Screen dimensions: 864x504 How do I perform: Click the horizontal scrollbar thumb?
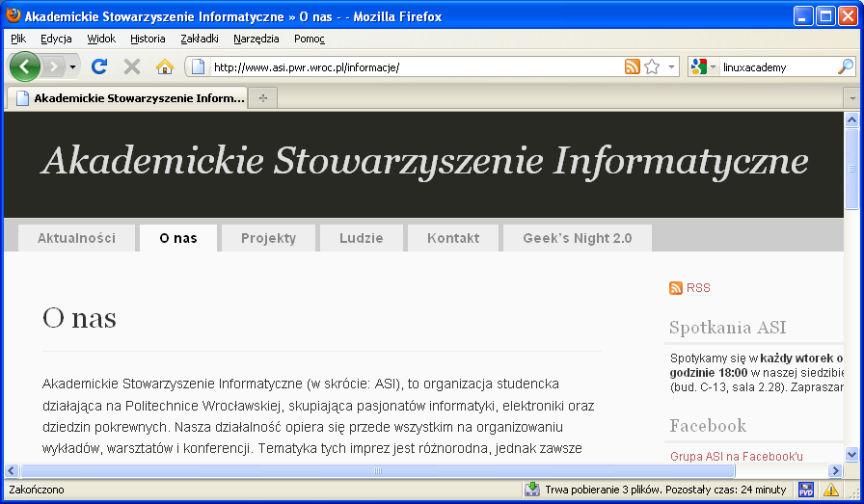point(377,471)
